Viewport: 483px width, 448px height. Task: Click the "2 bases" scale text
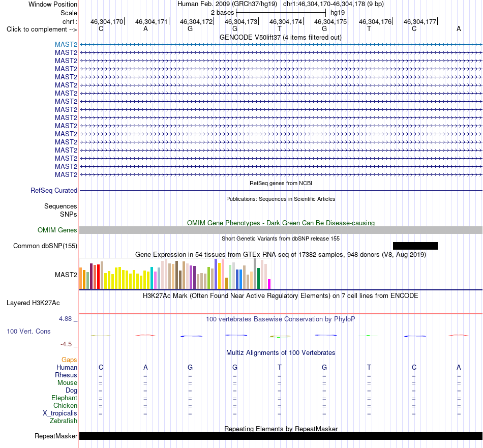[x=222, y=13]
